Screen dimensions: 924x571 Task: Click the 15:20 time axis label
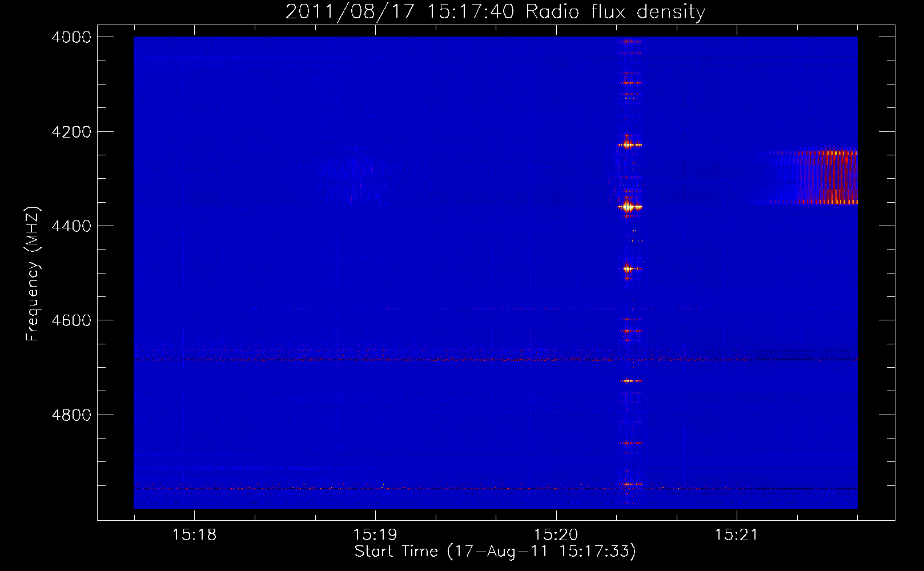coord(556,534)
